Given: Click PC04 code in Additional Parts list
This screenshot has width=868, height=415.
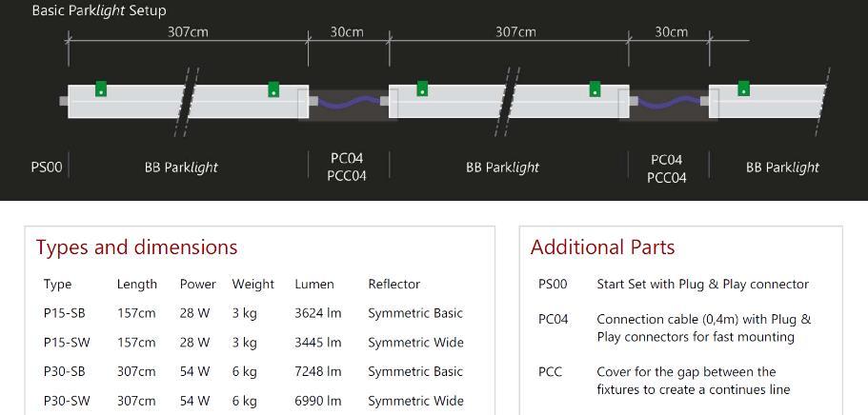Looking at the screenshot, I should pos(553,319).
